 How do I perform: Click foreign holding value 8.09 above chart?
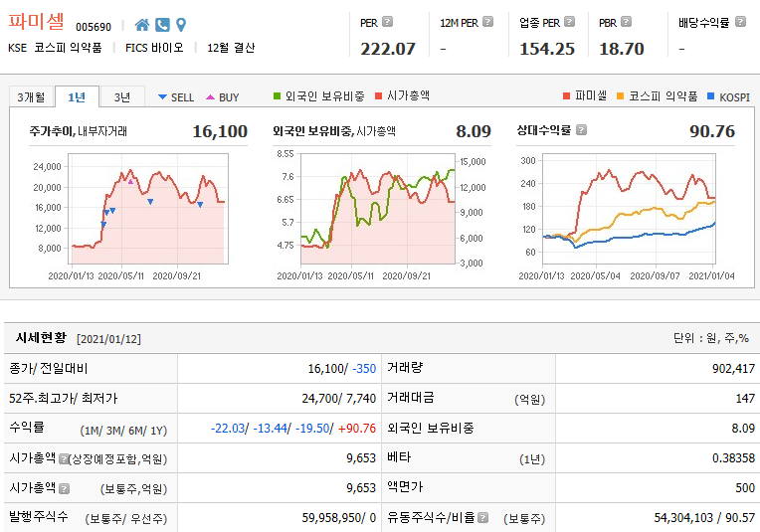click(474, 131)
